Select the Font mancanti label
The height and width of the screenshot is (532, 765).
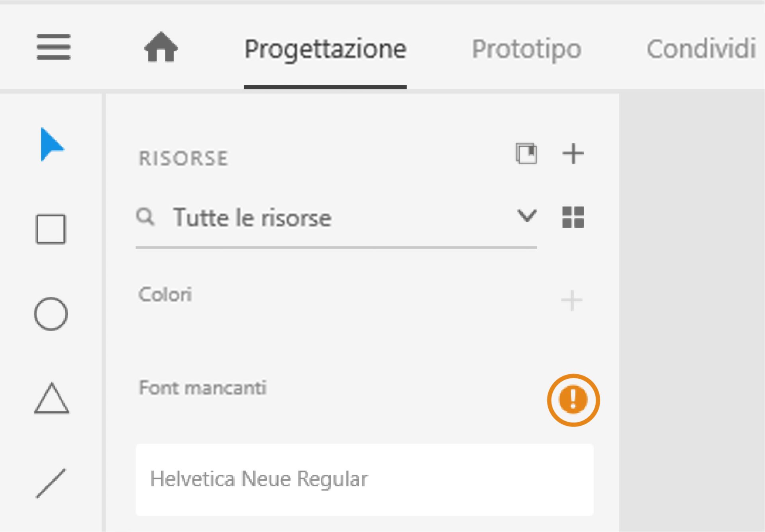[x=203, y=387]
